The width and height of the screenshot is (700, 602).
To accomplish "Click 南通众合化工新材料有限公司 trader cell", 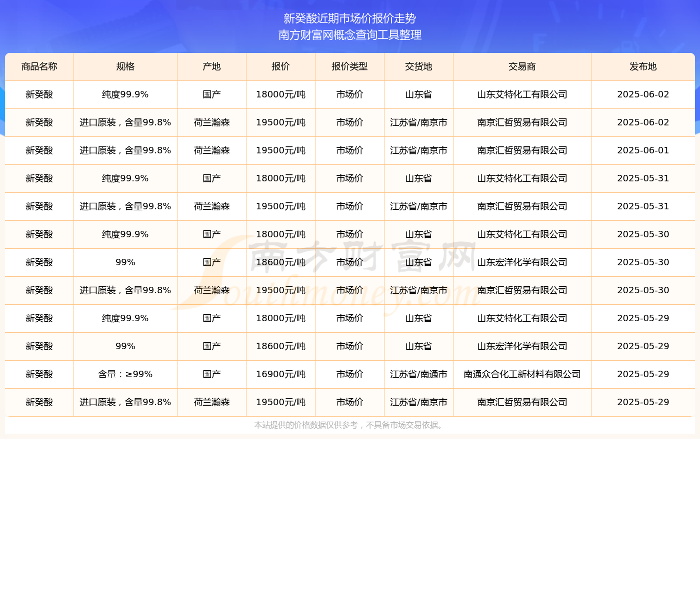I will coord(522,375).
